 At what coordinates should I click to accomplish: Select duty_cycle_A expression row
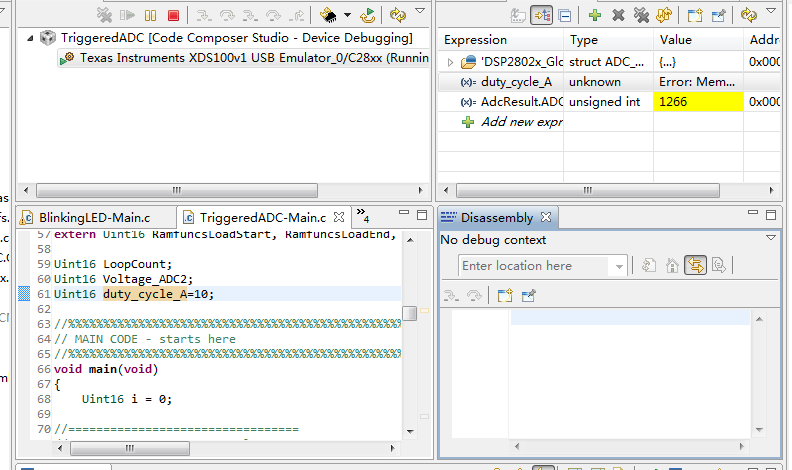pos(609,82)
